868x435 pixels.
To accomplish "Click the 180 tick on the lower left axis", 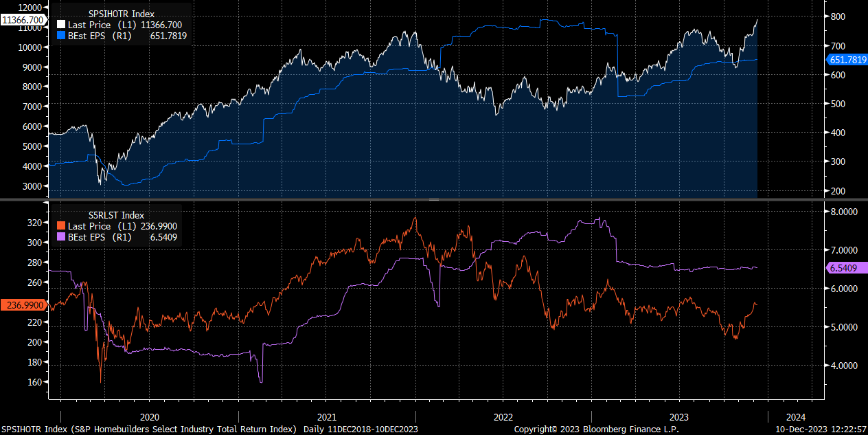I will pyautogui.click(x=36, y=362).
